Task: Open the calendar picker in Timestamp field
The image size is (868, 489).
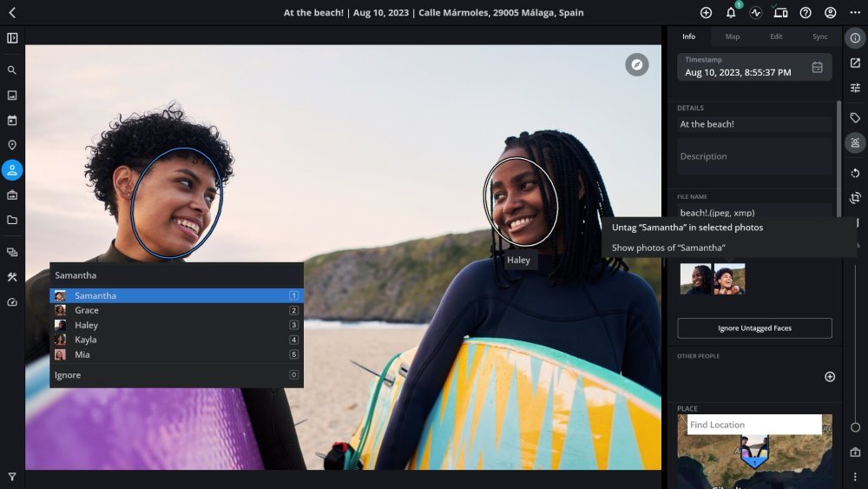Action: click(817, 67)
